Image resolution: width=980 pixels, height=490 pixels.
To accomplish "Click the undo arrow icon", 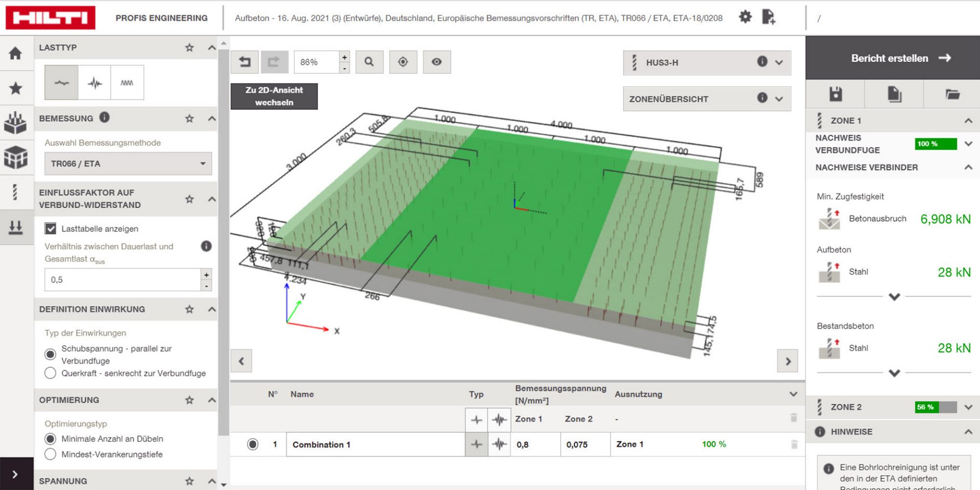I will click(245, 62).
